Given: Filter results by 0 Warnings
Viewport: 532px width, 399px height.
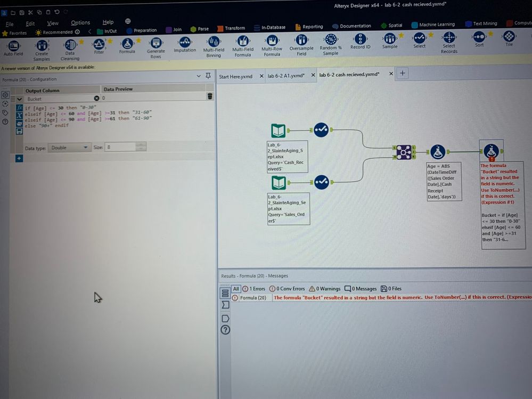Looking at the screenshot, I should point(324,289).
